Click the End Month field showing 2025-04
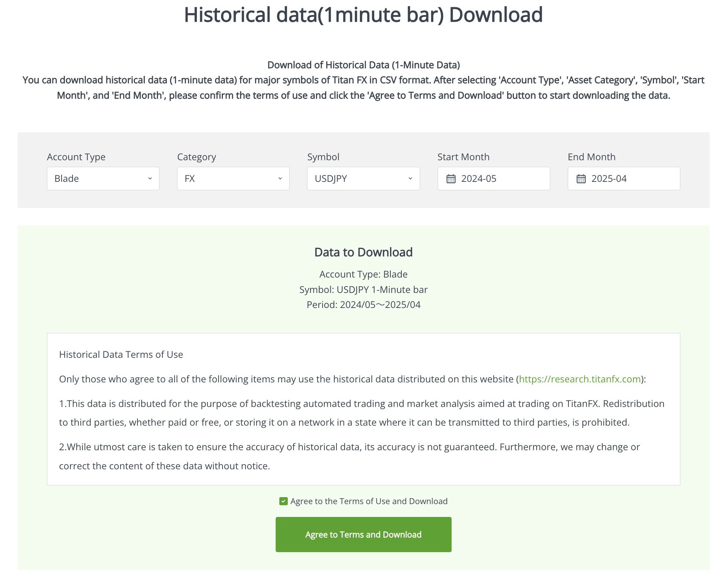 pyautogui.click(x=624, y=179)
